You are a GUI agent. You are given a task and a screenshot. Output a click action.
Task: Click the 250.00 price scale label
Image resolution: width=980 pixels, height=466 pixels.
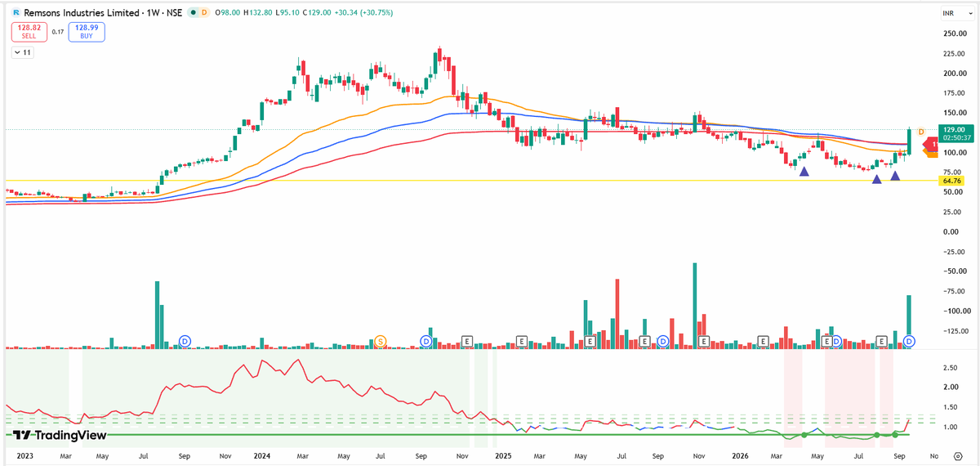(x=955, y=34)
